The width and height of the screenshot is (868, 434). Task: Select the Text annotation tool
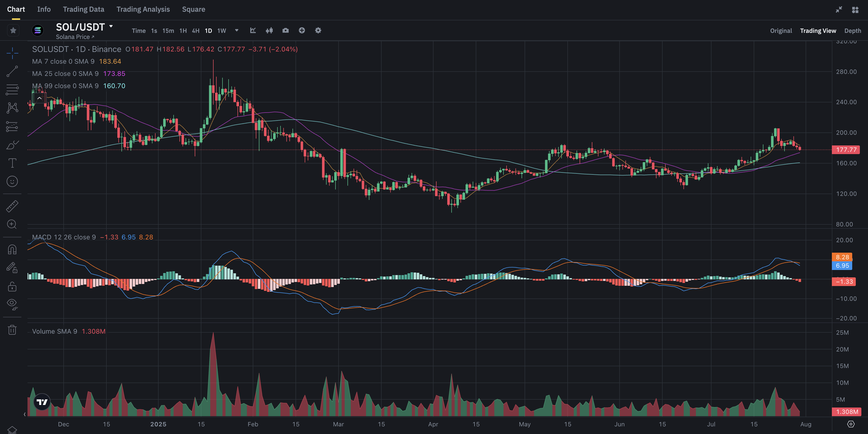click(12, 163)
